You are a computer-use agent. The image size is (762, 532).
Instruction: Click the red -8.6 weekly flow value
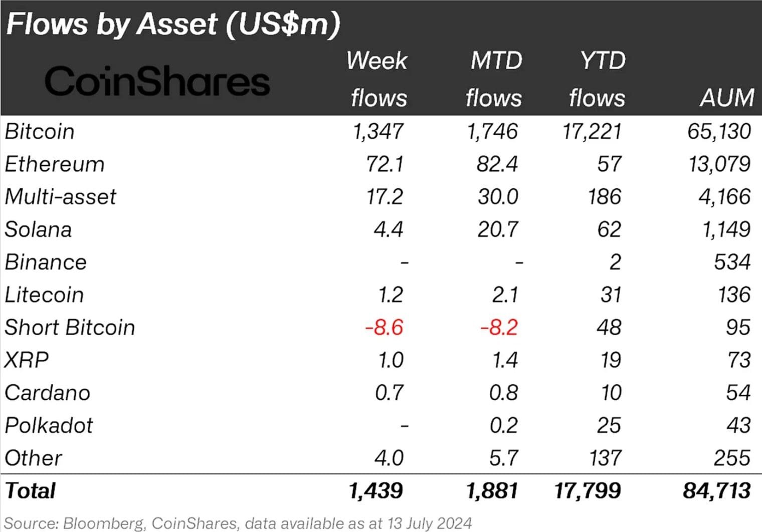coord(384,328)
